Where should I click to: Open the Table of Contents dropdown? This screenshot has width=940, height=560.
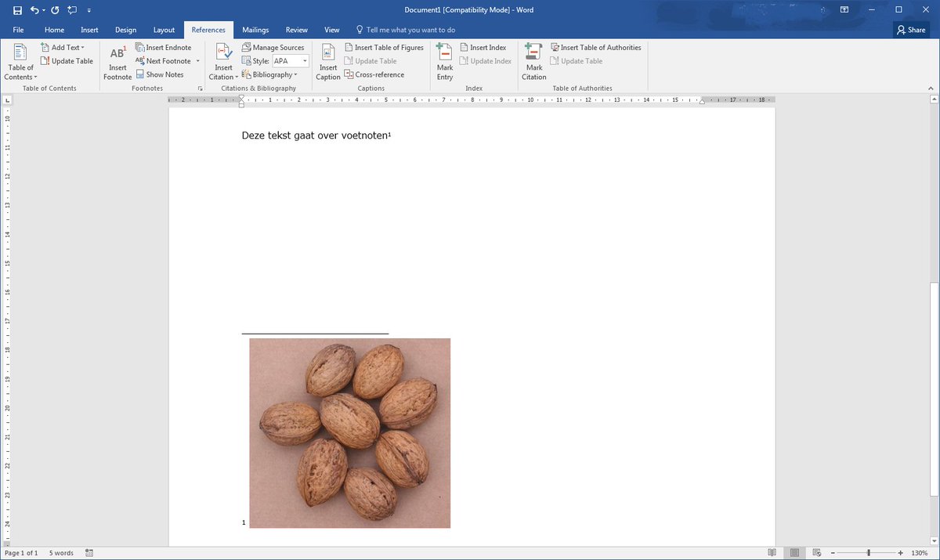(x=20, y=63)
